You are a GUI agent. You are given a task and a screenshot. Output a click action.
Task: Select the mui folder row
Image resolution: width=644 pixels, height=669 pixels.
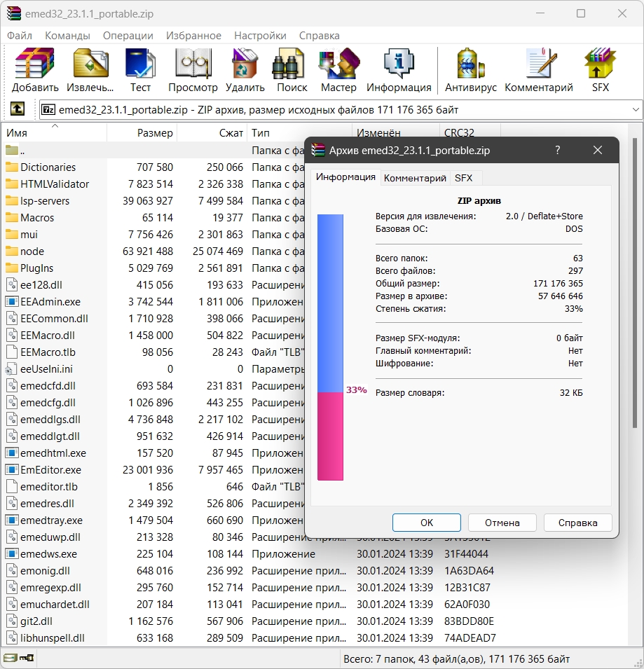pyautogui.click(x=153, y=234)
